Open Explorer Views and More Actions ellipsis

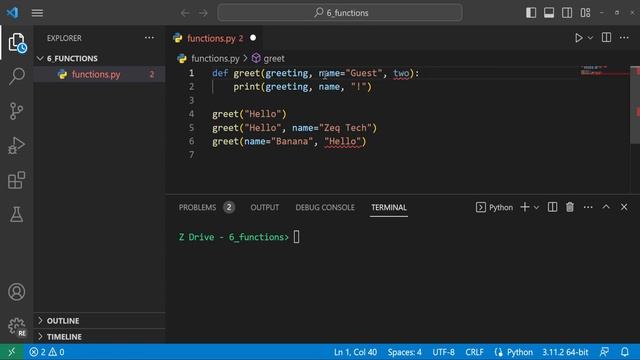click(x=149, y=38)
